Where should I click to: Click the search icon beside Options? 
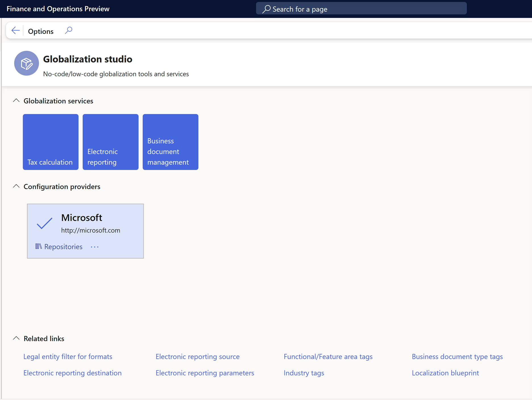[68, 30]
